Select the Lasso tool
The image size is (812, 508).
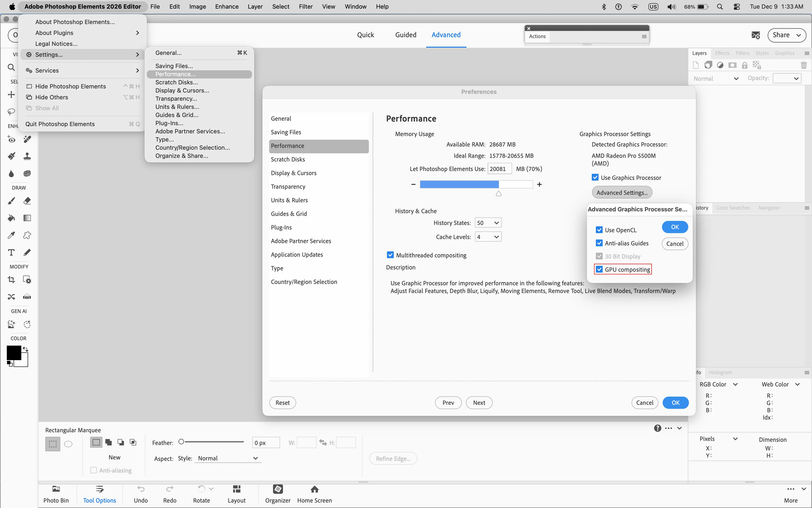pyautogui.click(x=11, y=112)
